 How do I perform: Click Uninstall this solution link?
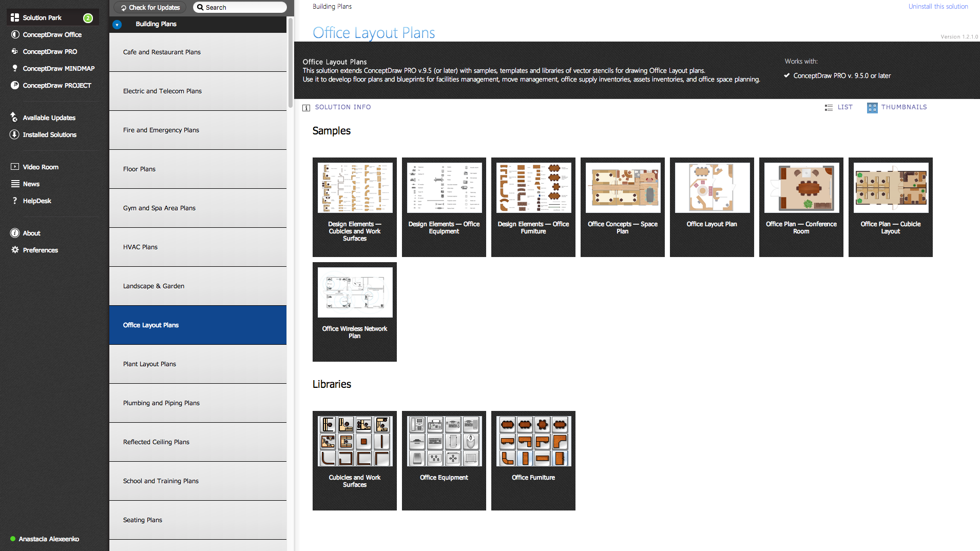938,7
